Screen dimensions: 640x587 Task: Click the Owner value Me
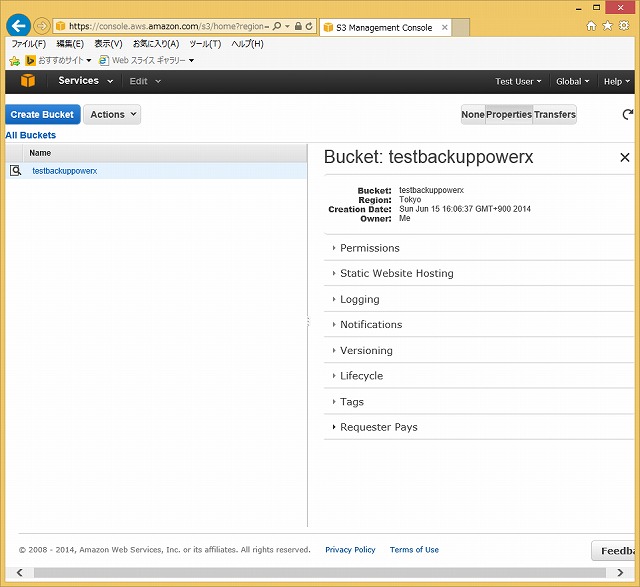pos(404,218)
